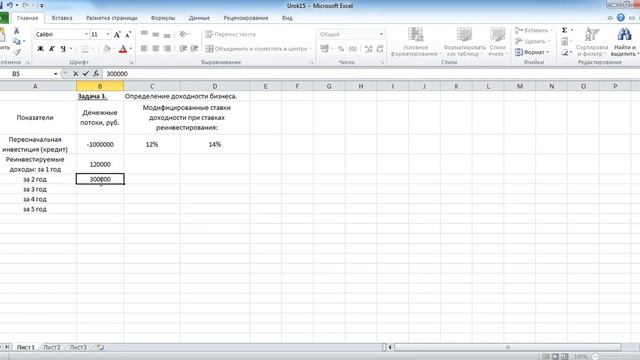Open the Формулы ribbon tab
640x360 pixels.
coord(163,18)
